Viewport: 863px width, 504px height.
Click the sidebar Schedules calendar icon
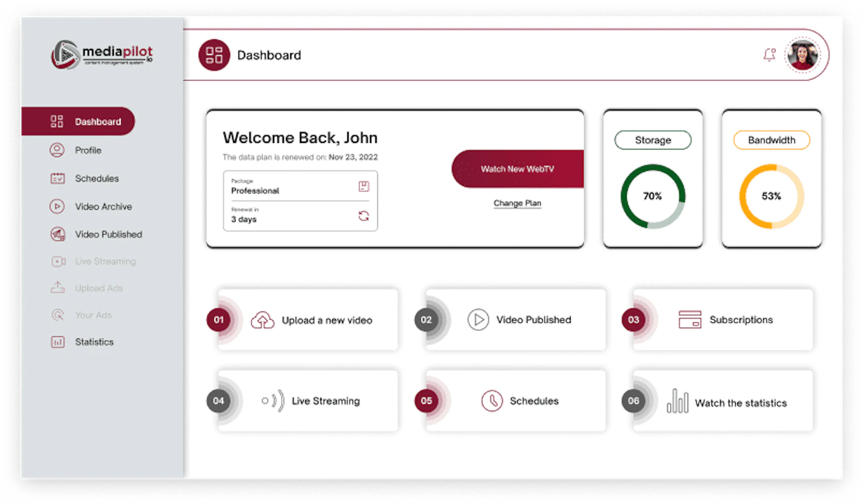pyautogui.click(x=57, y=178)
